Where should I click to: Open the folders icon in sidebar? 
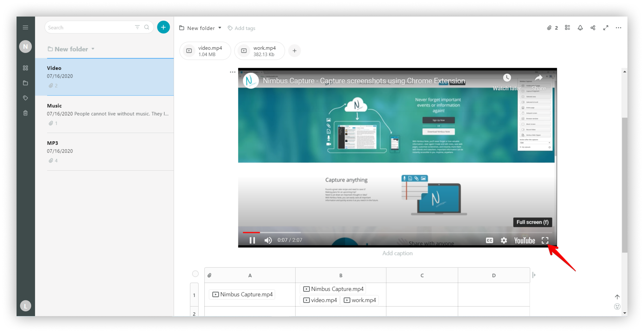(25, 83)
